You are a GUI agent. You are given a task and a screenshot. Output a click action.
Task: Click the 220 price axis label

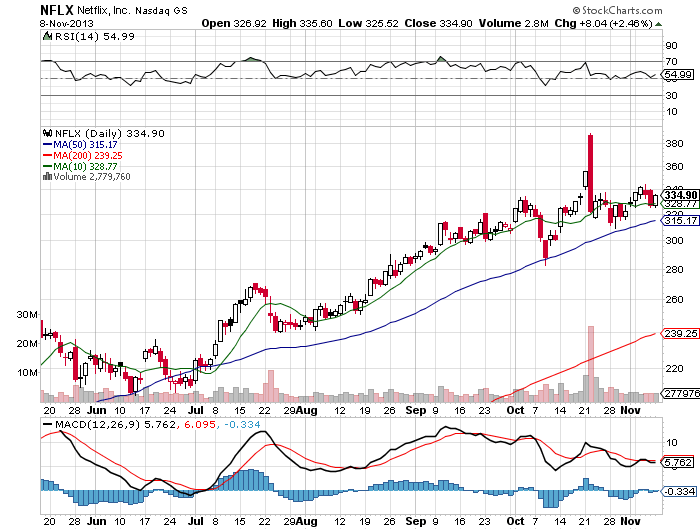pyautogui.click(x=674, y=369)
